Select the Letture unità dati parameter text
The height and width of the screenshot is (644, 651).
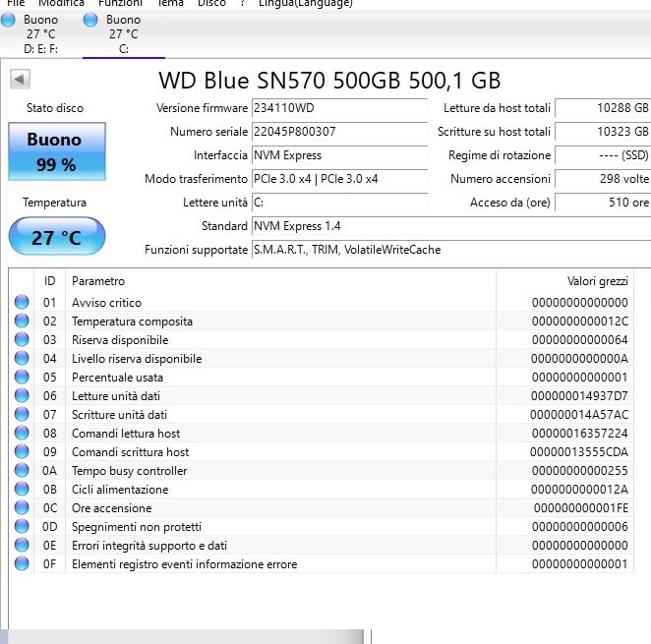click(116, 396)
